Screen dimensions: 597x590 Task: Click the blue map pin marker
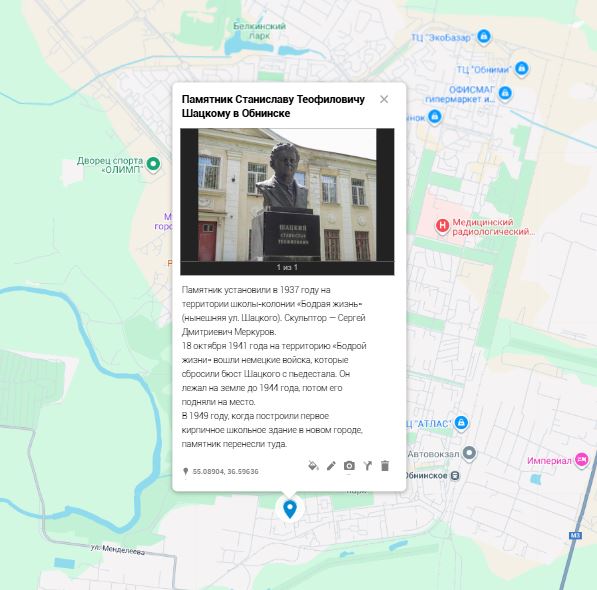click(x=290, y=509)
